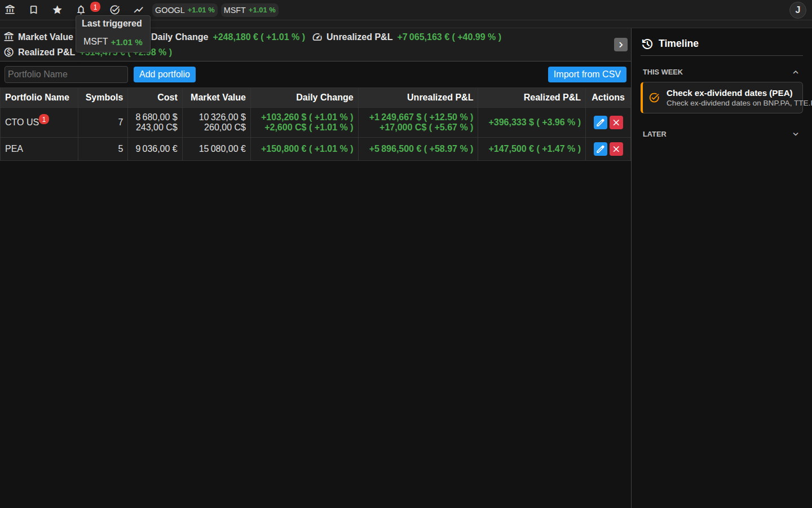The height and width of the screenshot is (508, 812).
Task: Open the bookmark icon in top bar
Action: pos(34,10)
